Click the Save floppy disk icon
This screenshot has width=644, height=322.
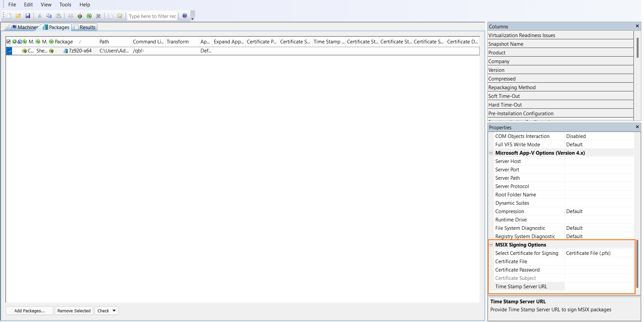(28, 16)
